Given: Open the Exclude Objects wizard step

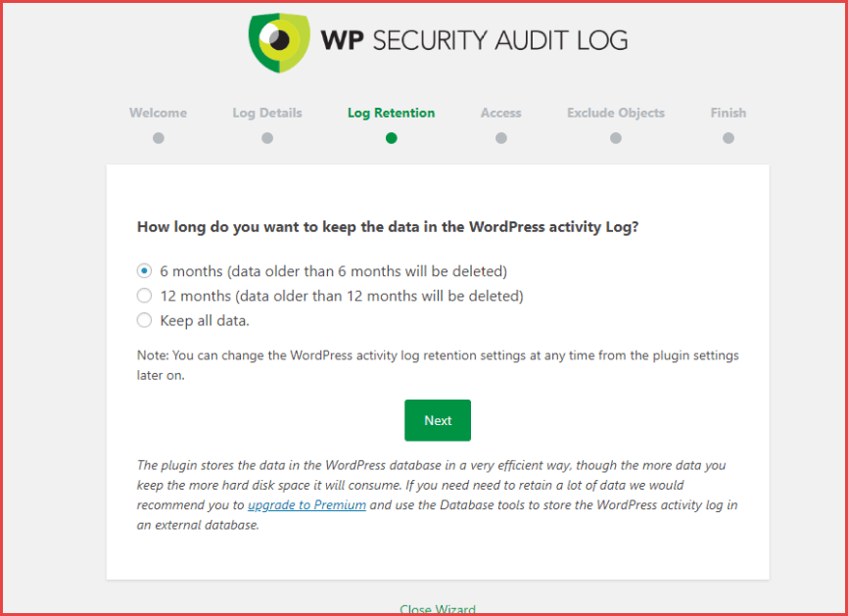Looking at the screenshot, I should tap(615, 113).
